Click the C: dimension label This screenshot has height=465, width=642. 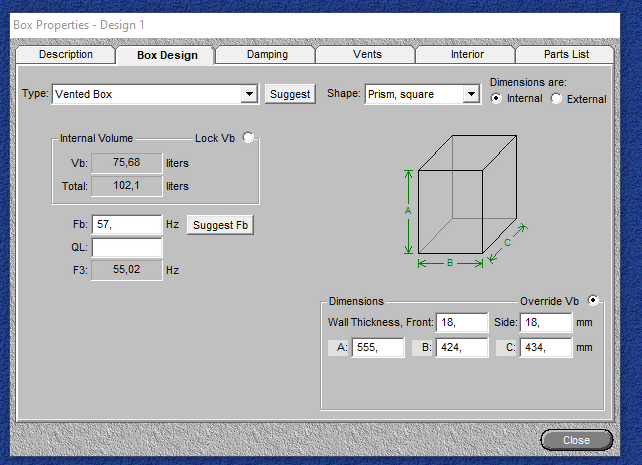coord(506,348)
